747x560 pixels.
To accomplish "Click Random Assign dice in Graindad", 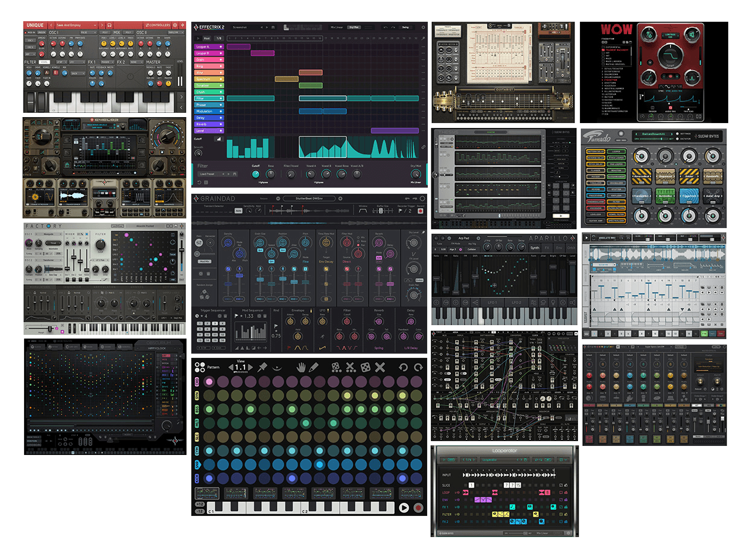I will pos(204,294).
